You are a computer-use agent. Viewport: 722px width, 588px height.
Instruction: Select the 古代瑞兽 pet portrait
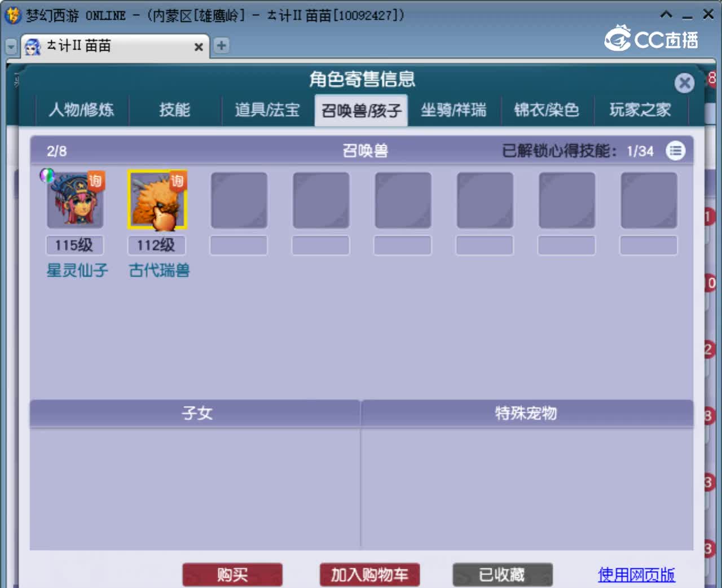[x=157, y=200]
